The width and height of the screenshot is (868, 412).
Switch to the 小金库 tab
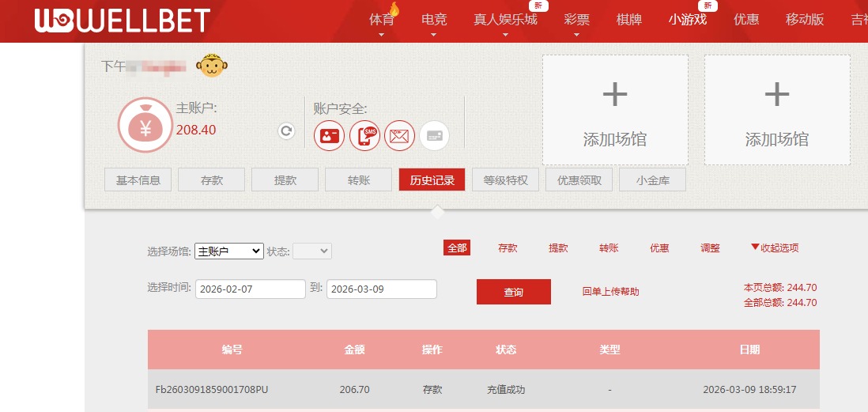(653, 180)
